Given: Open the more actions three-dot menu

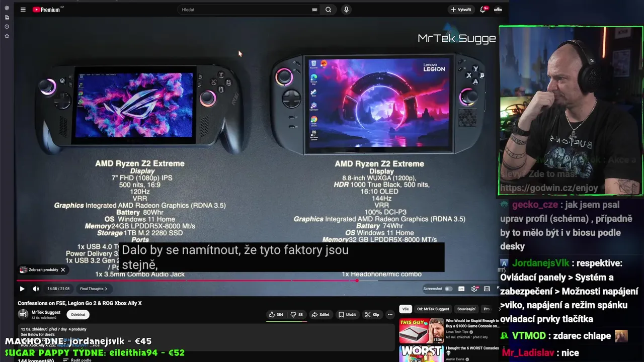Looking at the screenshot, I should click(x=390, y=315).
